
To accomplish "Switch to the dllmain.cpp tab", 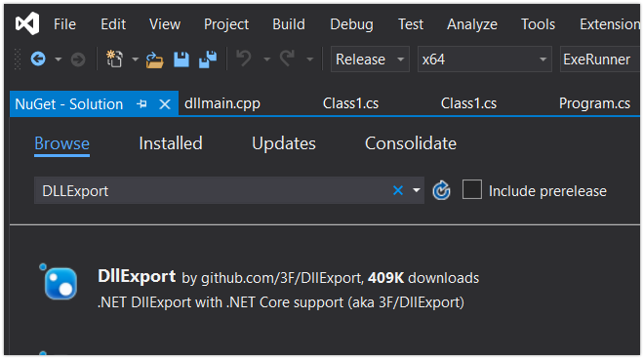I will (x=222, y=103).
